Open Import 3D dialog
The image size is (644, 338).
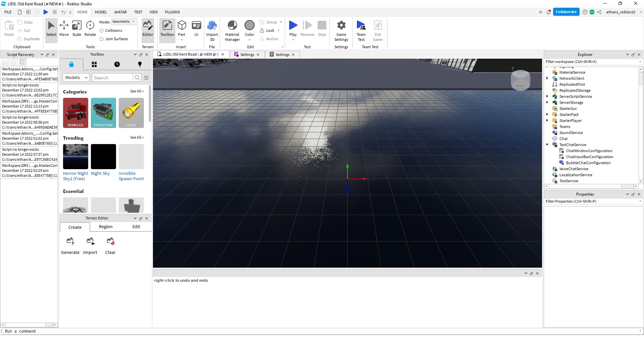tap(212, 30)
